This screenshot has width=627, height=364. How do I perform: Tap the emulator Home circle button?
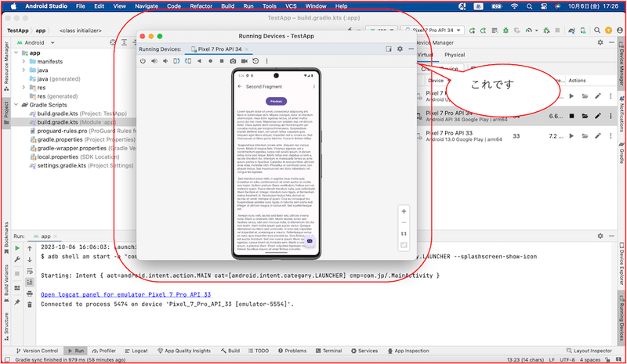210,61
